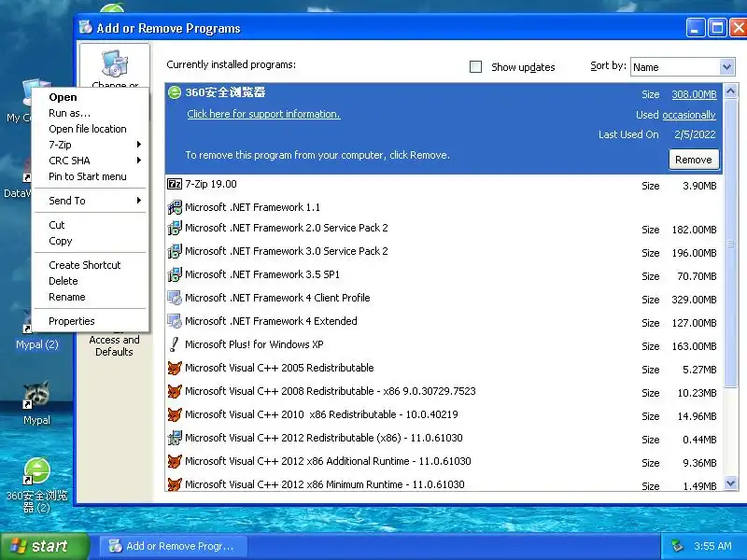Click the Visual C++ 2012 Minimum Runtime icon
The image size is (747, 560).
tap(175, 484)
